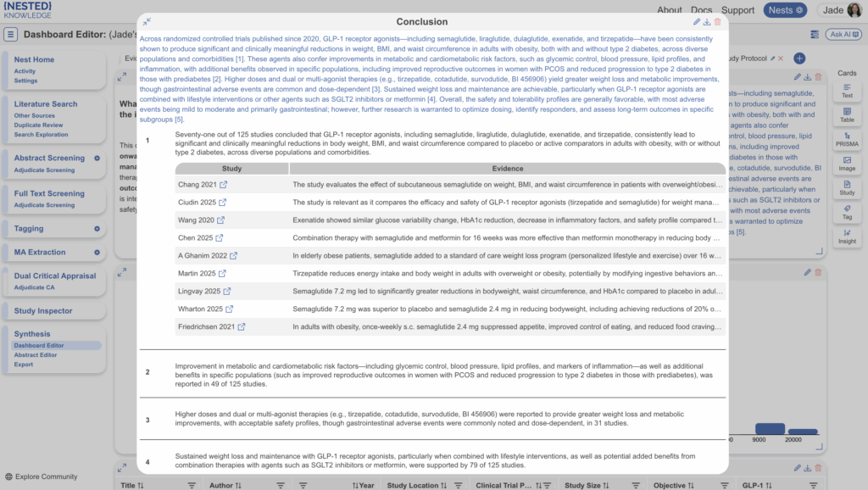Open the Jade user account menu

click(841, 10)
